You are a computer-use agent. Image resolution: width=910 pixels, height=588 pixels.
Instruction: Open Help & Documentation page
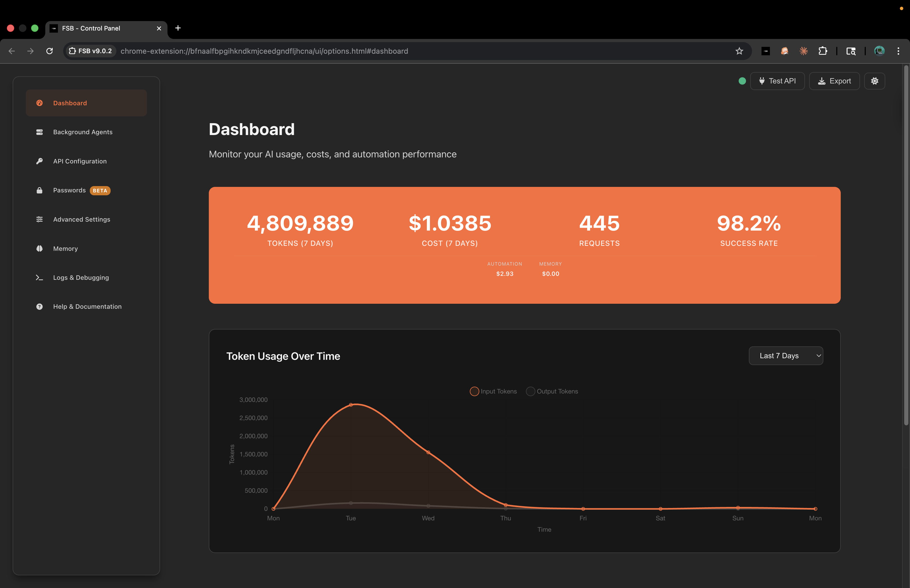pos(86,307)
